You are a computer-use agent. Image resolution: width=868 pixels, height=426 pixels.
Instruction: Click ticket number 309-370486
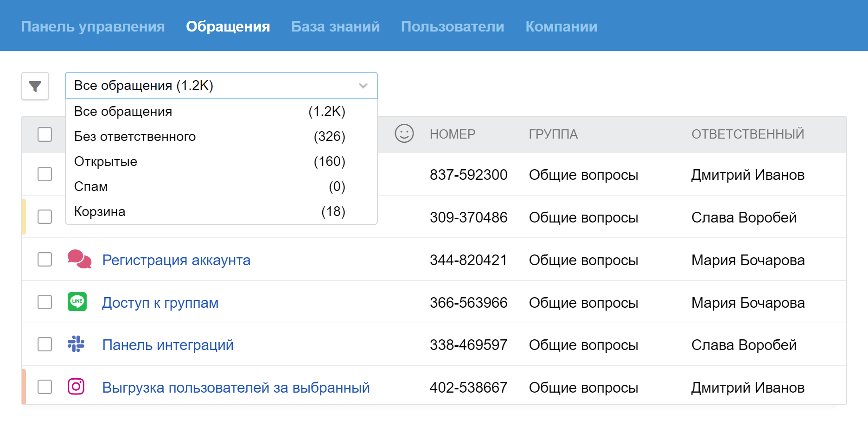pyautogui.click(x=468, y=217)
